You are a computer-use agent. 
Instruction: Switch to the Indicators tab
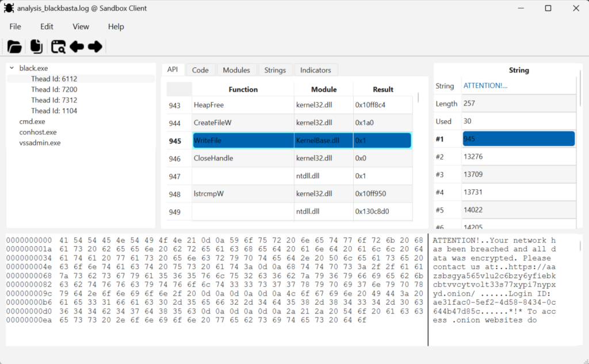316,70
